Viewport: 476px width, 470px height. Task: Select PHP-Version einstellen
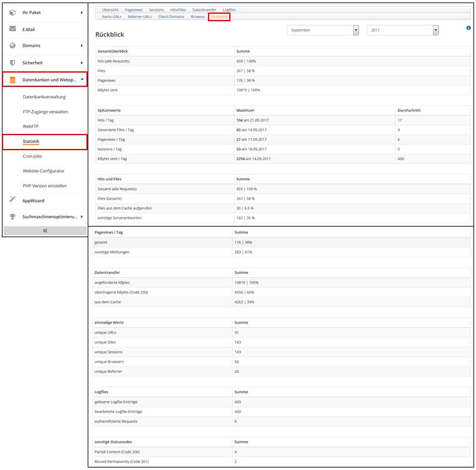(x=44, y=186)
